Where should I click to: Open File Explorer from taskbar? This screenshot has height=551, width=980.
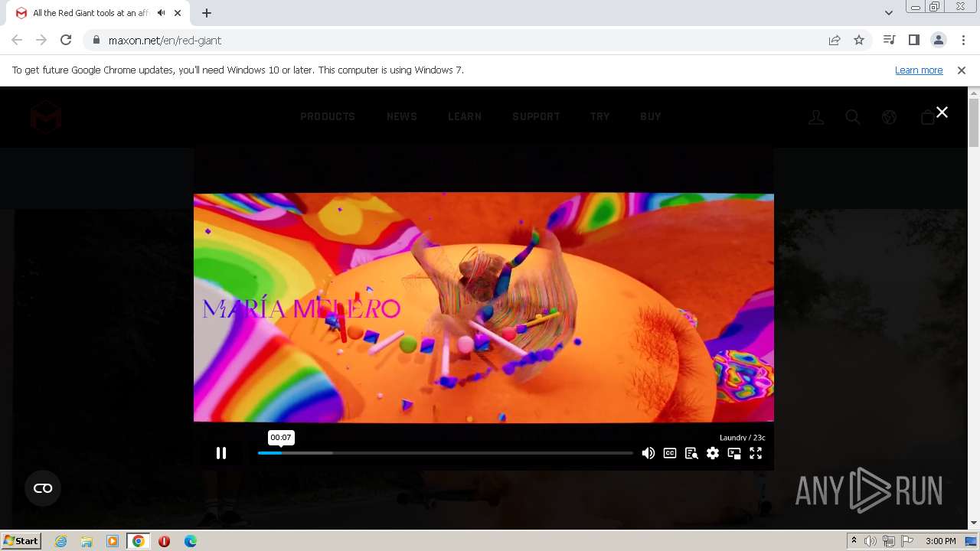pyautogui.click(x=87, y=541)
